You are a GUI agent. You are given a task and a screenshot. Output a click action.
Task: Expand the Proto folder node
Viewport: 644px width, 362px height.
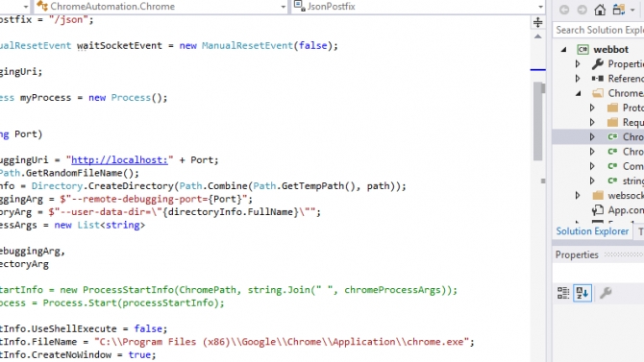[592, 108]
